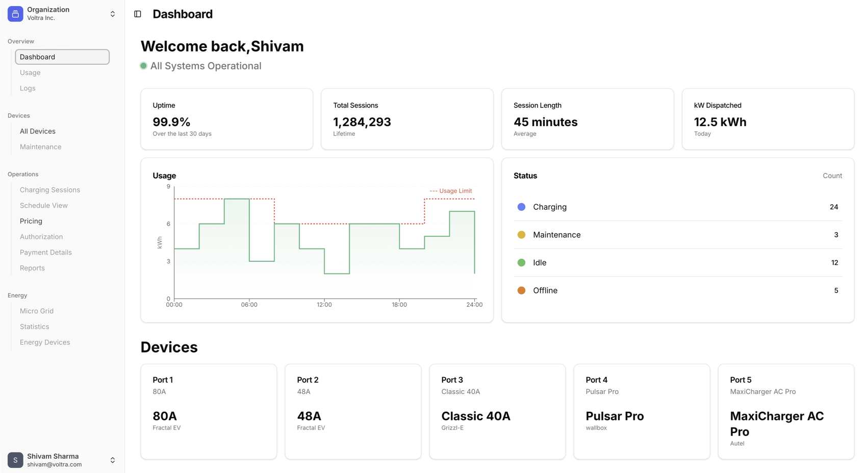Expand the organization switcher chevron
The width and height of the screenshot is (868, 473).
point(113,14)
